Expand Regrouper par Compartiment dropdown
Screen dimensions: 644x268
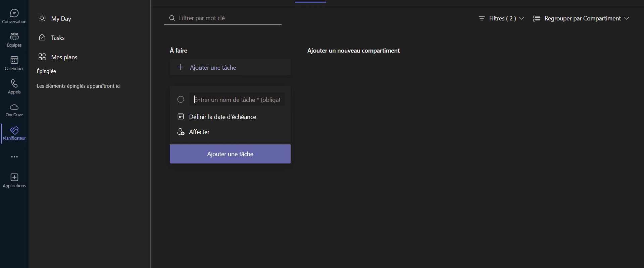(581, 18)
